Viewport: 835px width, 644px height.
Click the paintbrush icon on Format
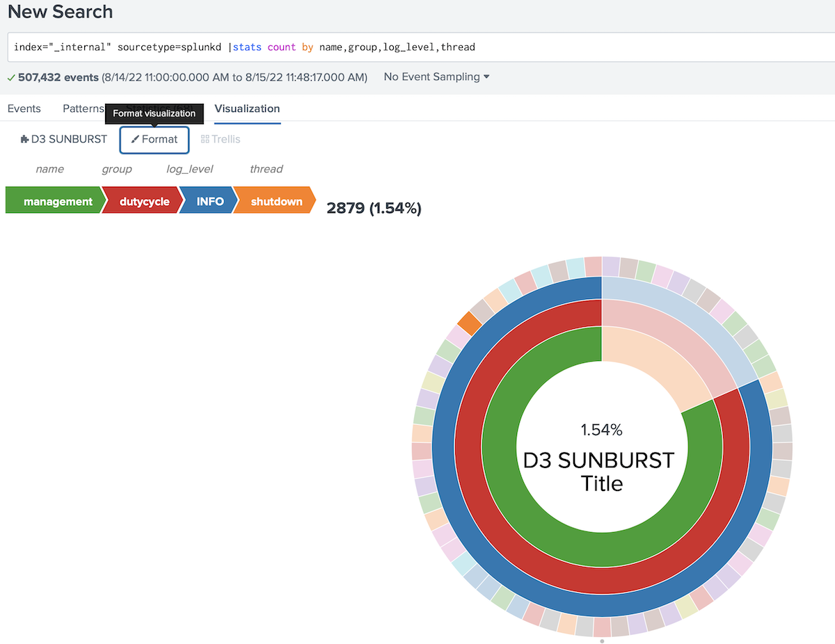[x=136, y=139]
